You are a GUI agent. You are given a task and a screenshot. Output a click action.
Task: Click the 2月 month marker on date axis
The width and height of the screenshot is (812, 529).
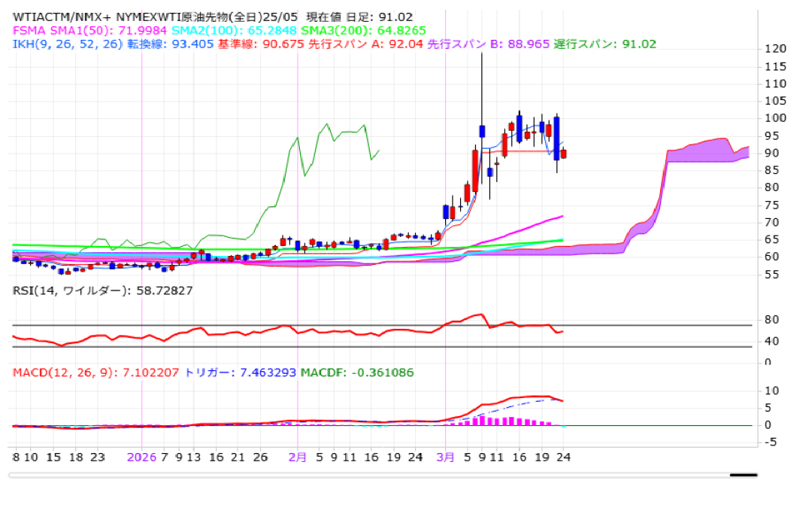pyautogui.click(x=298, y=457)
